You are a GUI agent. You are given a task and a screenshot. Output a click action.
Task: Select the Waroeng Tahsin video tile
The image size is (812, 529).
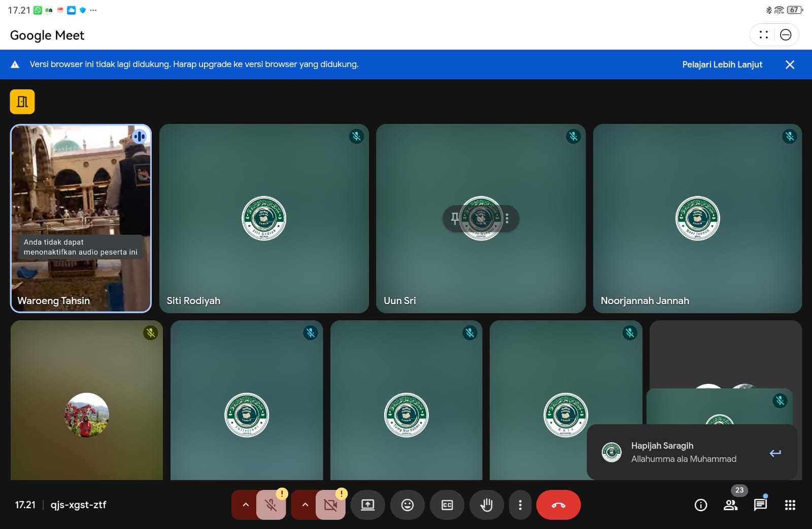[81, 193]
